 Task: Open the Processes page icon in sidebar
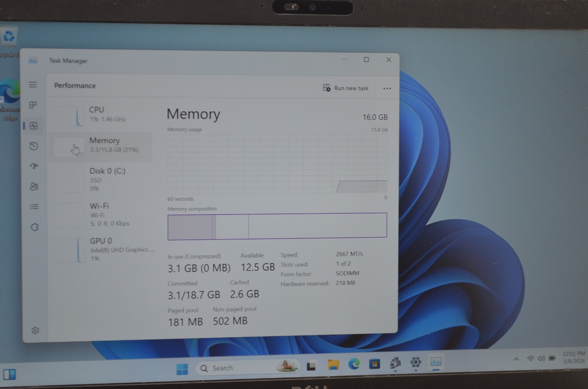pos(33,105)
